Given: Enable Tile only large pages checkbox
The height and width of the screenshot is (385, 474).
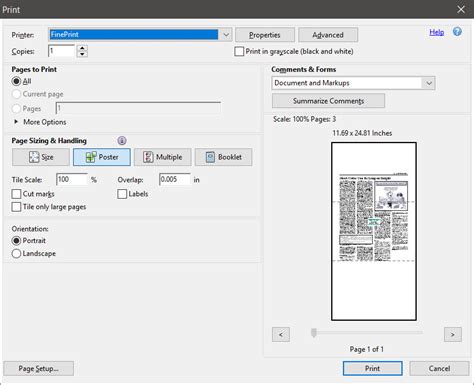Looking at the screenshot, I should (x=16, y=207).
